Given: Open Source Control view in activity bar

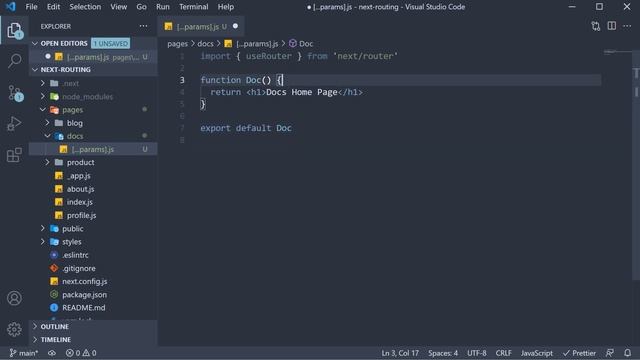Looking at the screenshot, I should (15, 93).
